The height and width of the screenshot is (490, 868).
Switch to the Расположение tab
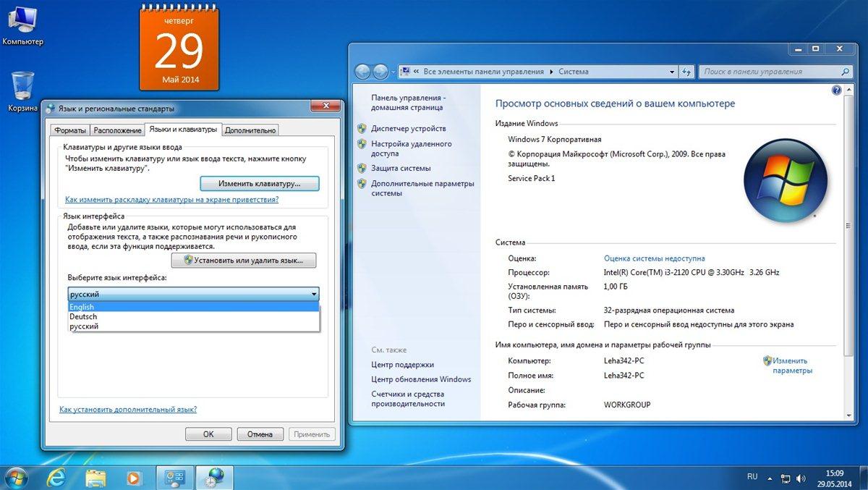(117, 130)
